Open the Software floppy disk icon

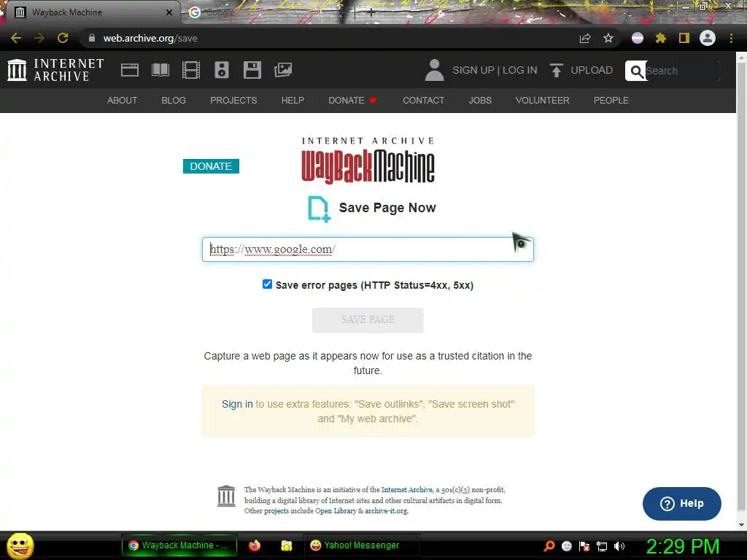[252, 70]
